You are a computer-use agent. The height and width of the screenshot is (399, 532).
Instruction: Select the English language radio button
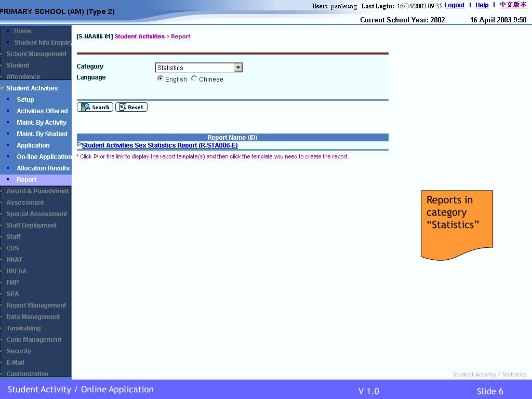[160, 78]
